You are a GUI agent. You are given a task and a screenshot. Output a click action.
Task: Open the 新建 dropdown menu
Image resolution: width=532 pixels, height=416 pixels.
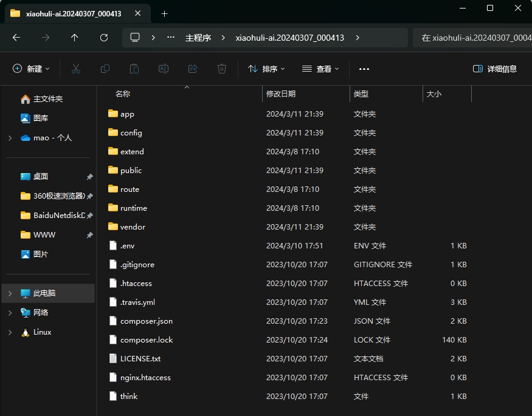(32, 69)
